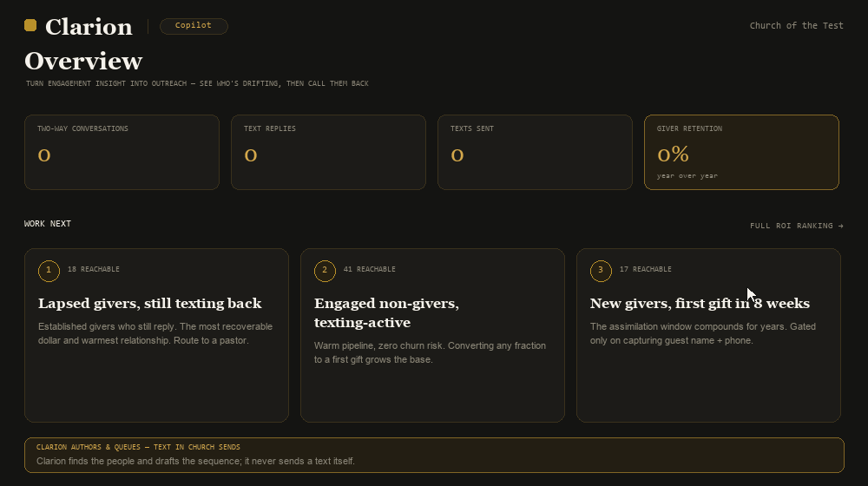Click the circled number 1 badge
The image size is (868, 486).
point(49,271)
